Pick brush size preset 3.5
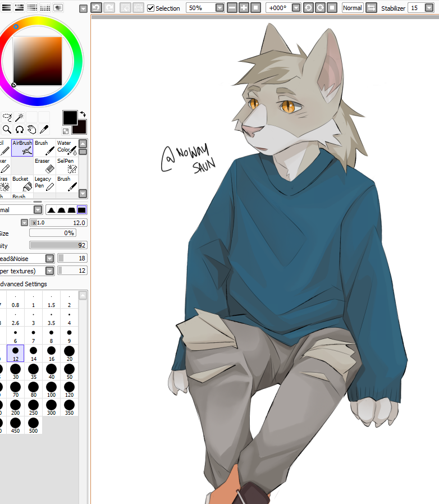Screen dimensions: 439x504 tap(52, 318)
